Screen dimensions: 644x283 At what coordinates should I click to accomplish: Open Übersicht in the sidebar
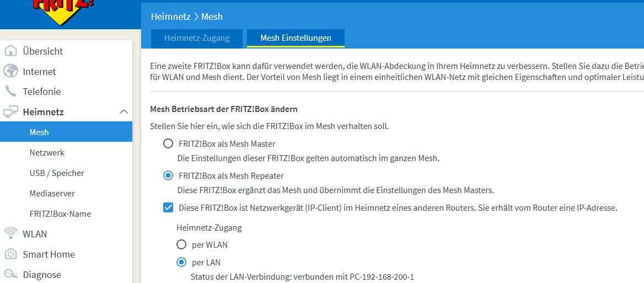point(42,51)
